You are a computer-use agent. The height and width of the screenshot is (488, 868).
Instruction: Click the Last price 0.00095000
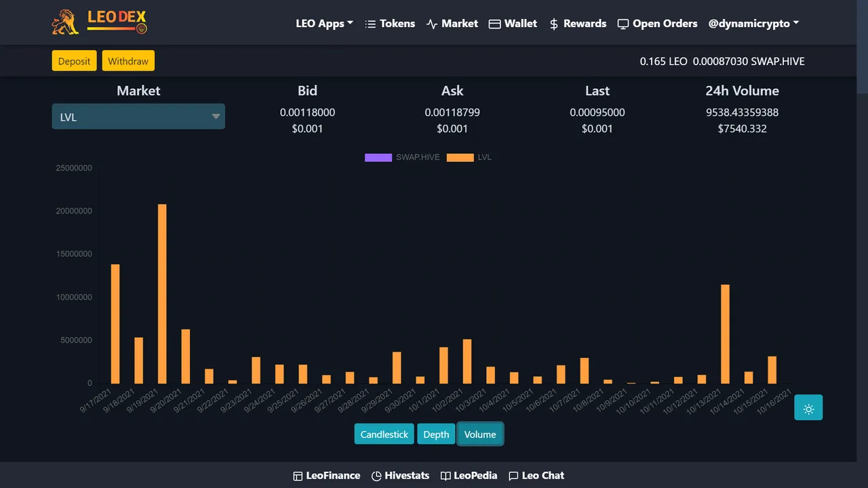(597, 113)
